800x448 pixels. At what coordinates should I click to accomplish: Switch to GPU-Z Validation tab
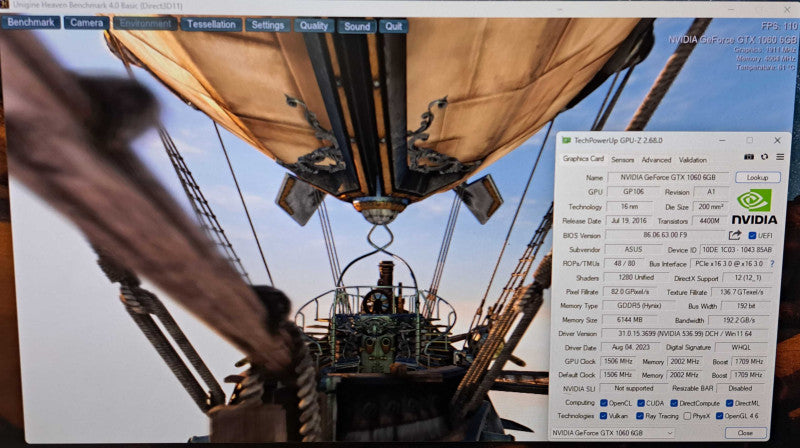[x=692, y=160]
